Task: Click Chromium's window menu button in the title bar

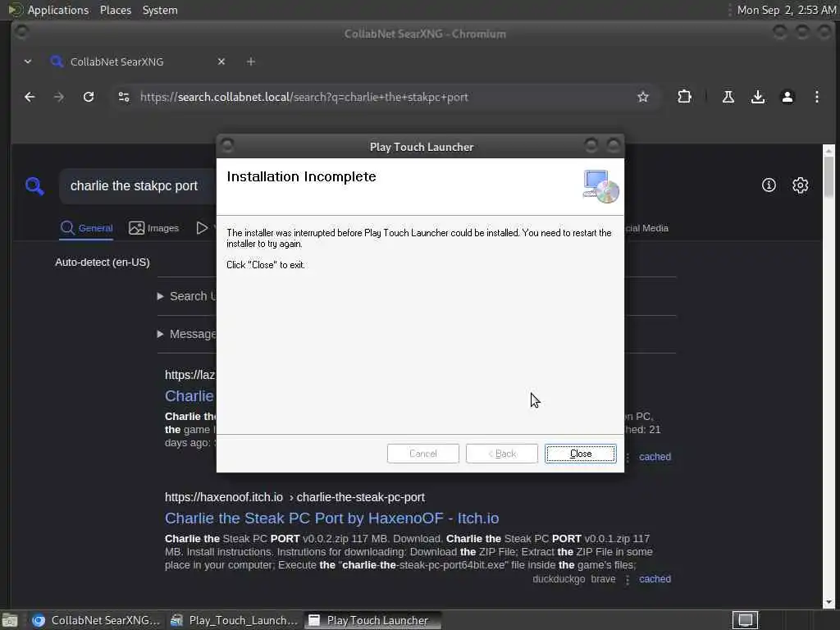Action: (22, 33)
